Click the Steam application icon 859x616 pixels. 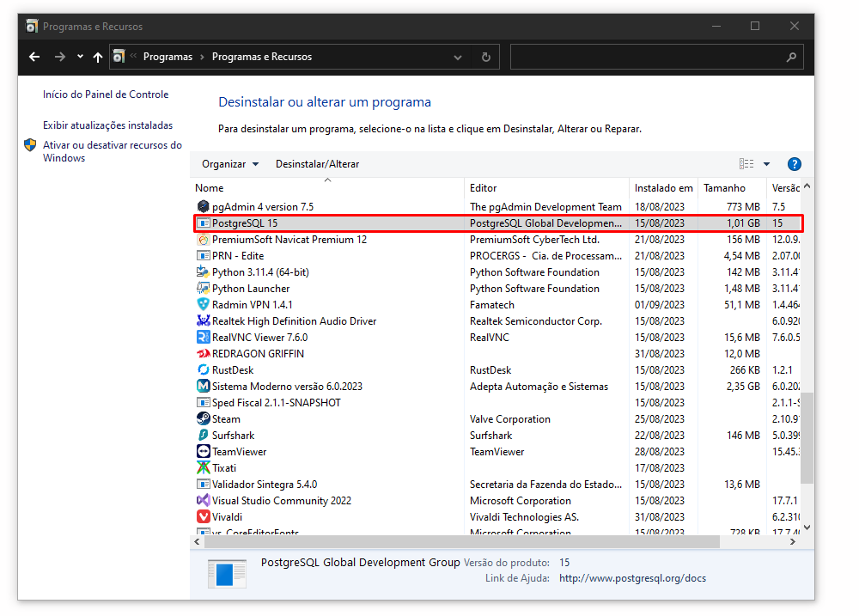coord(204,419)
